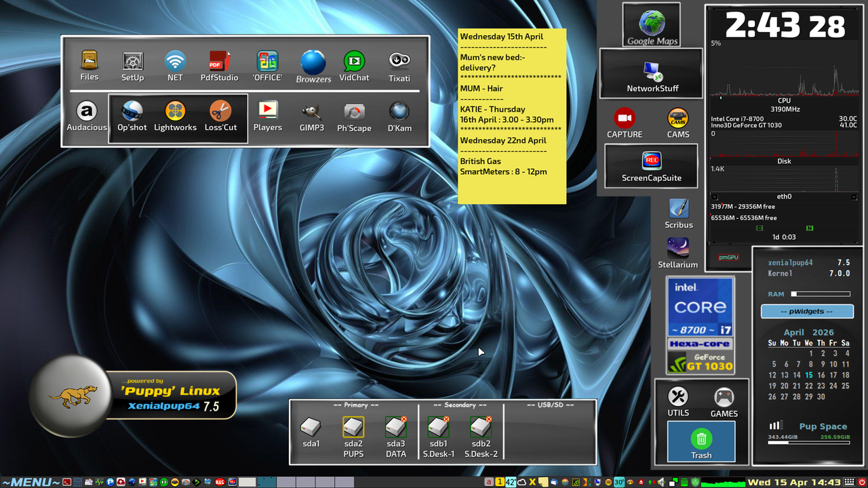
Task: Click the RAM usage bar
Action: pyautogui.click(x=821, y=294)
